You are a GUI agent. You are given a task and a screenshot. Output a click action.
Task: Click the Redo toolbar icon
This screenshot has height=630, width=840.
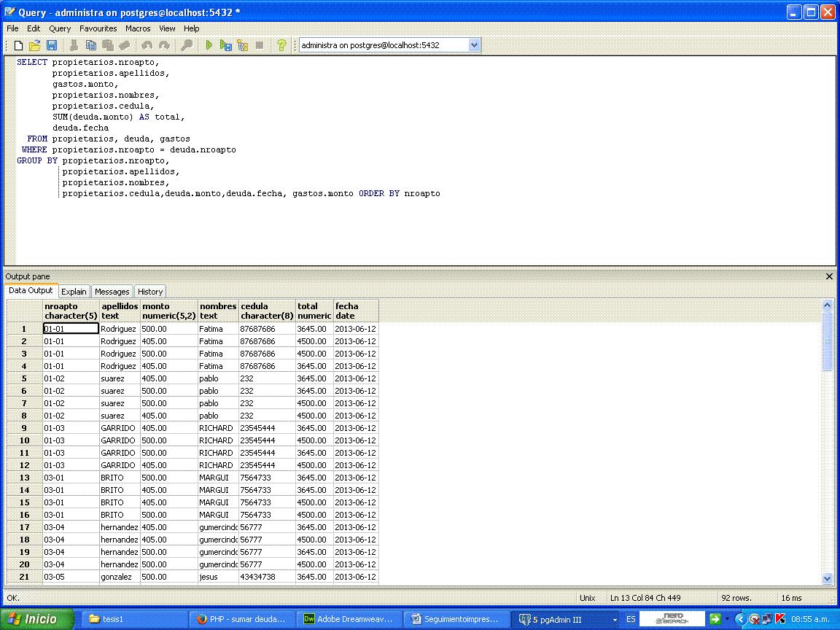pyautogui.click(x=164, y=45)
